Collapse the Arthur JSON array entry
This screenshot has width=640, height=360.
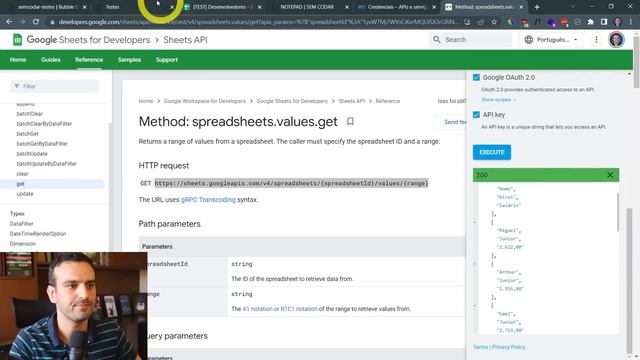(x=475, y=264)
